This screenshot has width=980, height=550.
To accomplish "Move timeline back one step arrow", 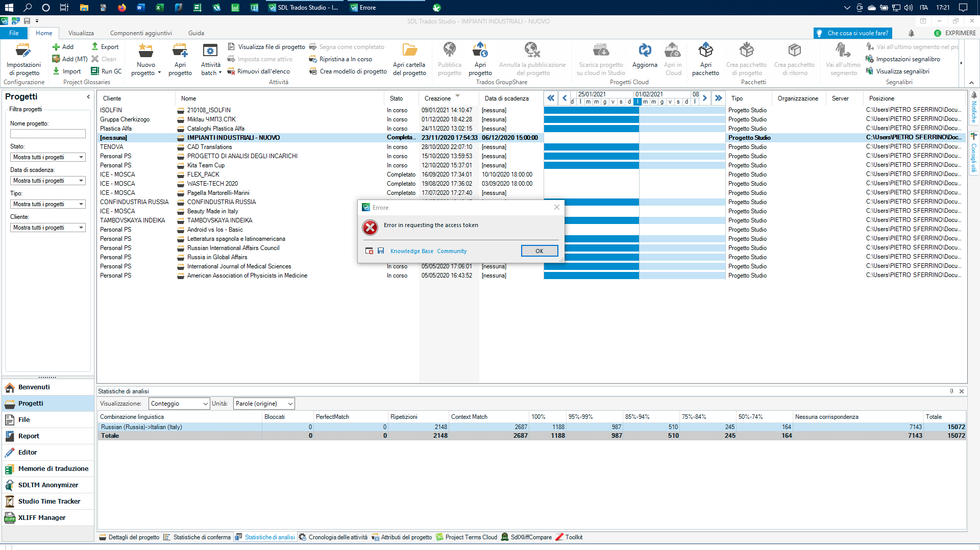I will (564, 98).
